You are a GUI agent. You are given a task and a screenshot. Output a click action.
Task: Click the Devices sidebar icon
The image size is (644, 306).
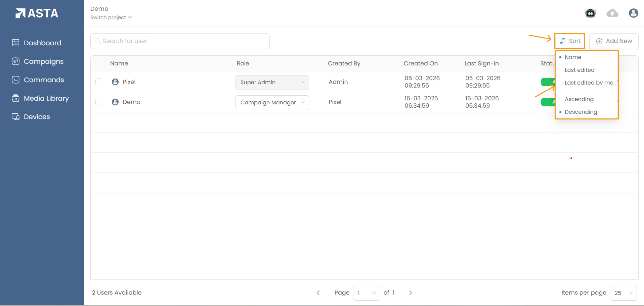pos(15,117)
